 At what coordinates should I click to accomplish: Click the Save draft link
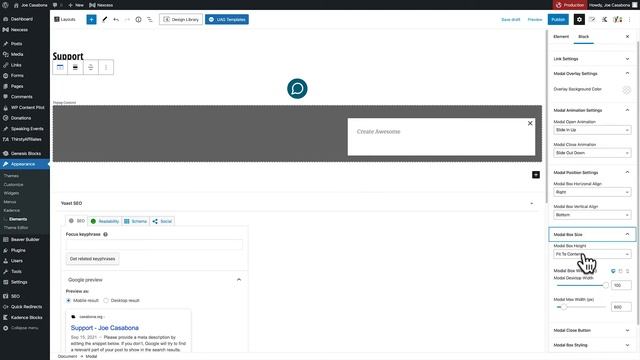click(x=511, y=19)
